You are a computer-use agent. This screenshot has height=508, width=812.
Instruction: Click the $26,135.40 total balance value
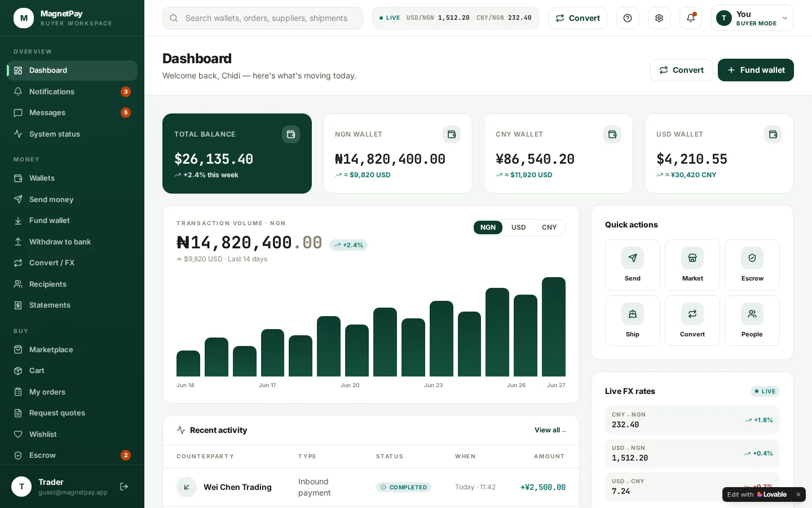[x=214, y=159]
